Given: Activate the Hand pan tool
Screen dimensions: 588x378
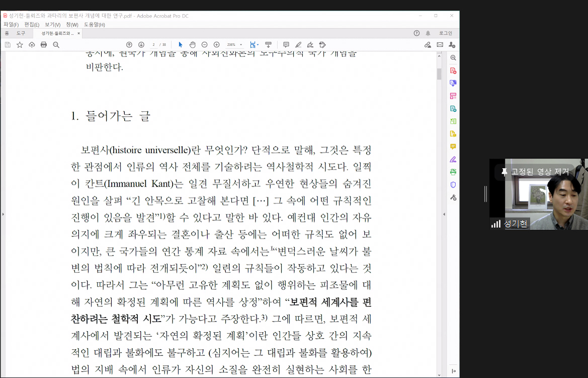Looking at the screenshot, I should pos(192,45).
